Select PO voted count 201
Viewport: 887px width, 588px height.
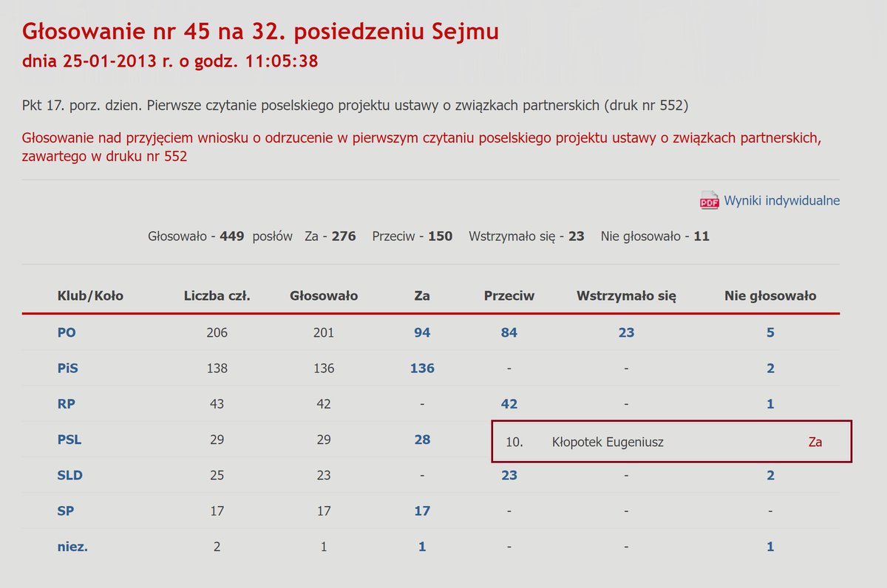324,332
